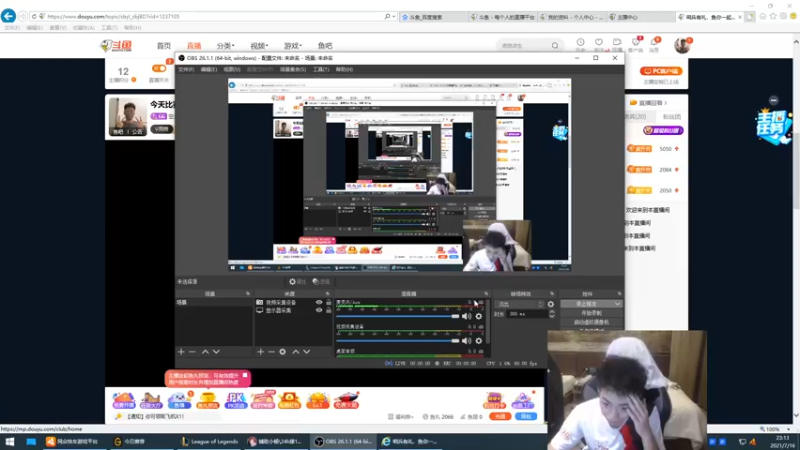
Task: Move the scene down in the Scenes panel
Action: pos(216,352)
